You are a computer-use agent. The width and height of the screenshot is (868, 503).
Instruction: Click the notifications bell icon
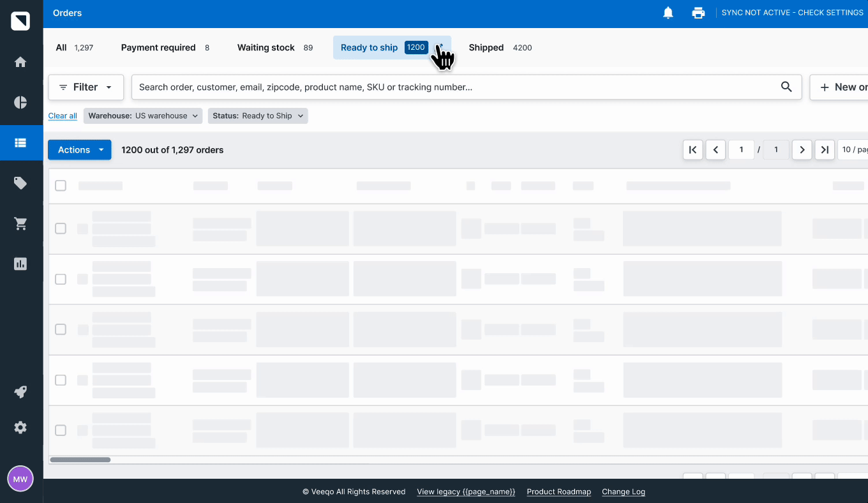668,13
